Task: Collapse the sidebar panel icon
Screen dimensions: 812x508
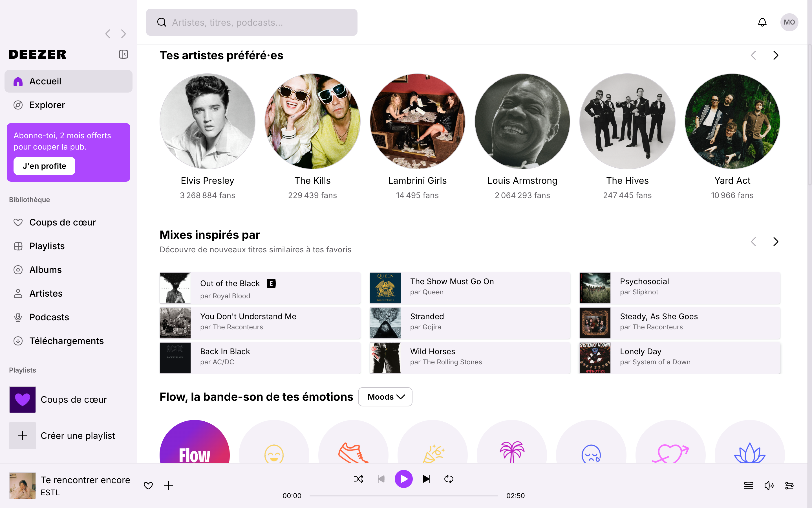Action: tap(123, 54)
